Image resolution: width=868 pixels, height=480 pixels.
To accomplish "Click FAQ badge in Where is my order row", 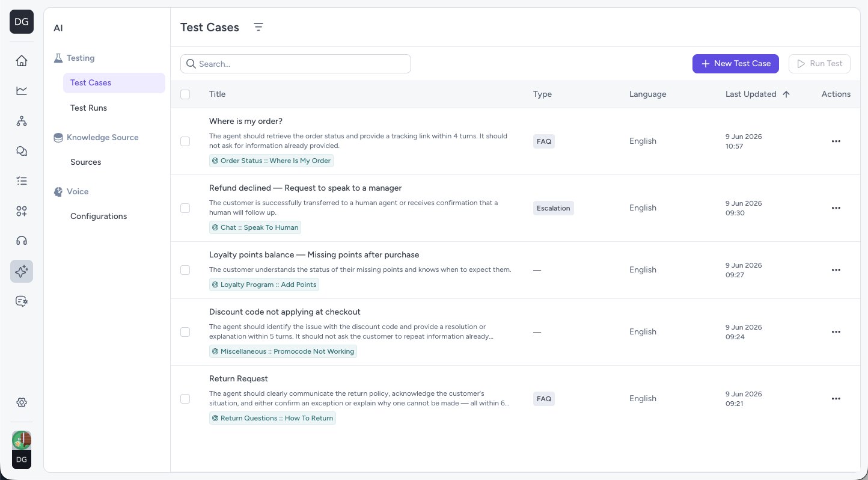I will [x=544, y=141].
